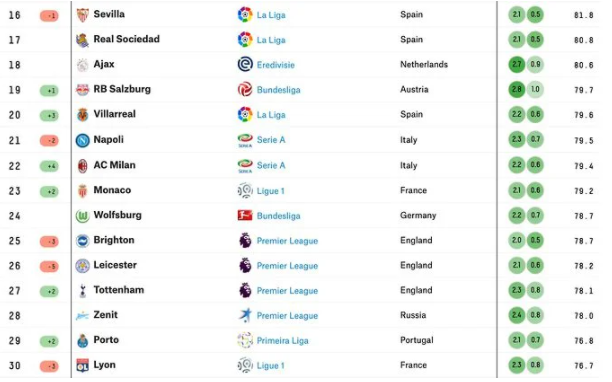Click AC Milan's +4 rank change badge
612x382 pixels.
pyautogui.click(x=49, y=166)
